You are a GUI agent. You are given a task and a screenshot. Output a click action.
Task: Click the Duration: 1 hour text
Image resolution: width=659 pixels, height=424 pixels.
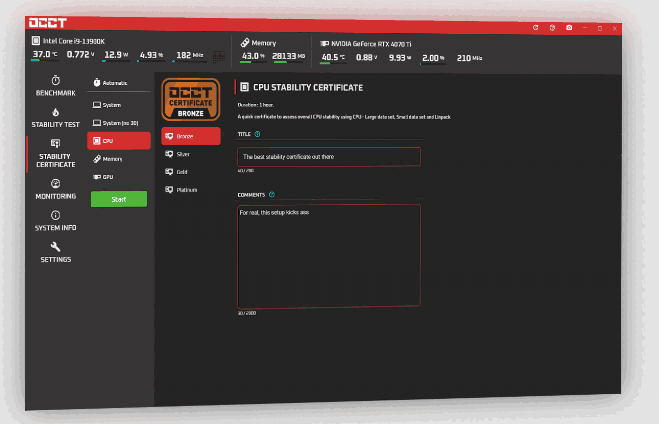(x=256, y=105)
